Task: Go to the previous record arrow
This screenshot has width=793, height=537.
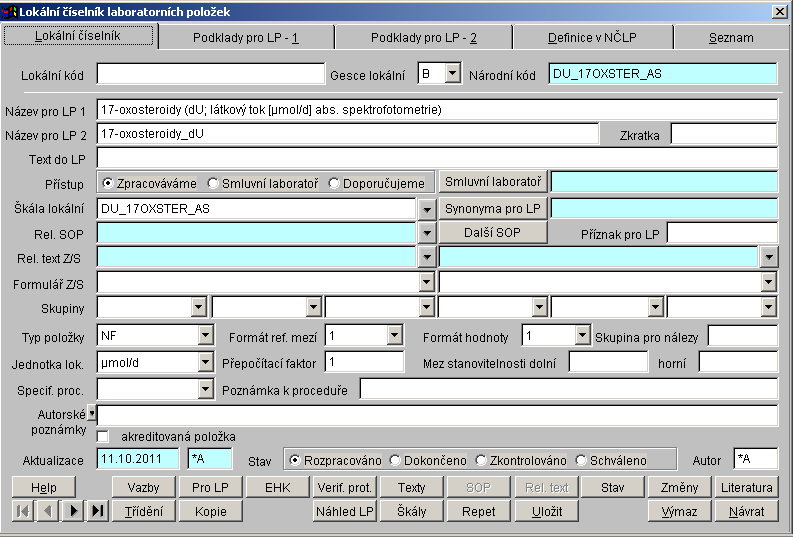Action: pyautogui.click(x=47, y=511)
